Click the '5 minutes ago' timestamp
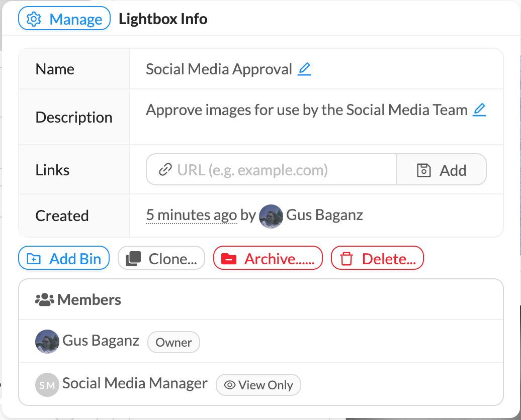This screenshot has height=420, width=521. [191, 216]
